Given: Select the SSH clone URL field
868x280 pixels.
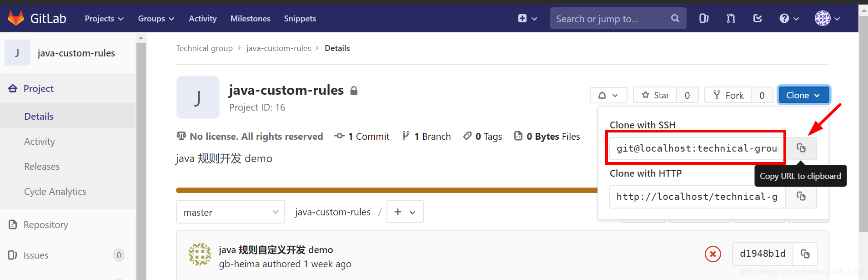Looking at the screenshot, I should tap(697, 148).
